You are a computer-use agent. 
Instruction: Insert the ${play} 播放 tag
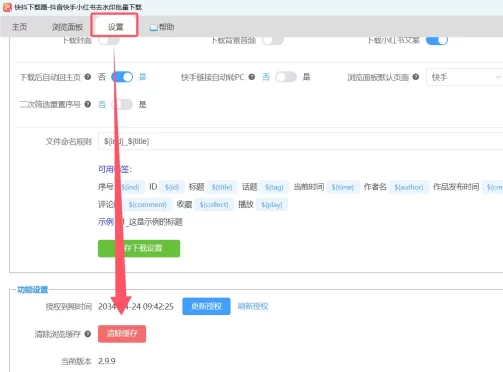coord(272,204)
